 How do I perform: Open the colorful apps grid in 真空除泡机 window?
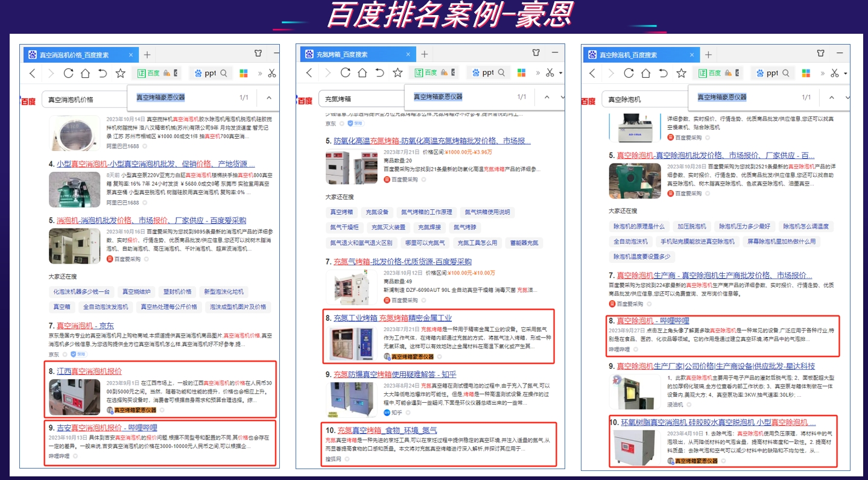click(x=806, y=73)
